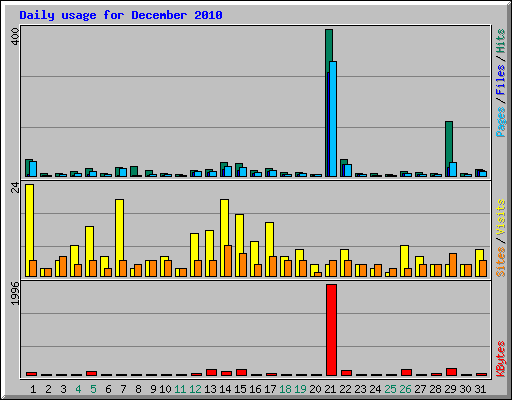Click the KBytes legend label
The width and height of the screenshot is (512, 400).
(500, 359)
